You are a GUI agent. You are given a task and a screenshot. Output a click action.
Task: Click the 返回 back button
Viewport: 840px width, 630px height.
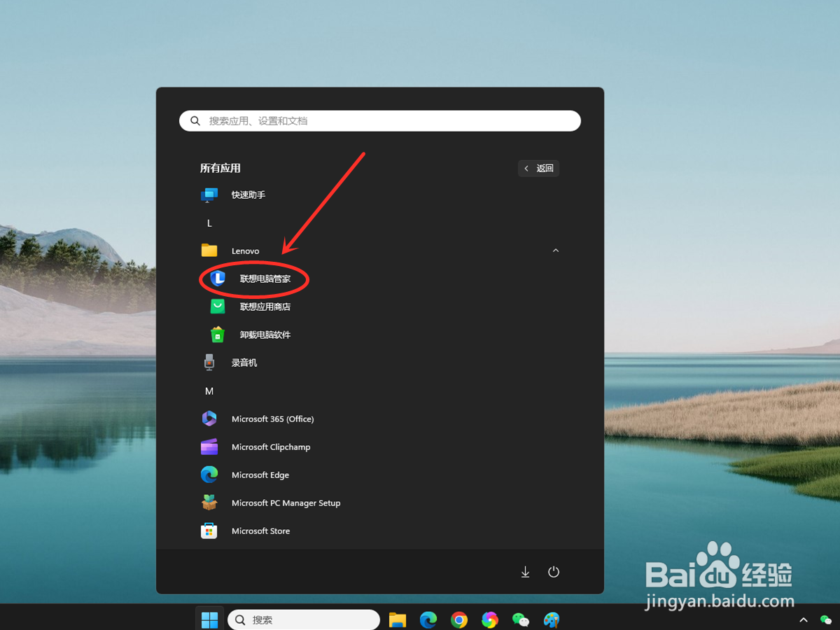(x=538, y=168)
